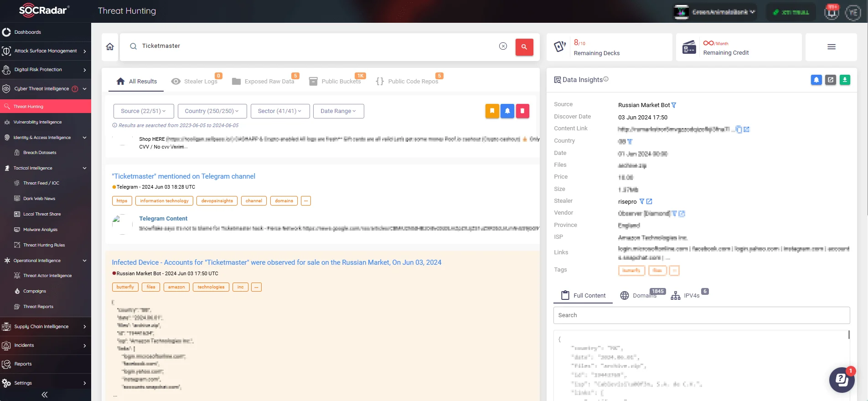Image resolution: width=868 pixels, height=401 pixels.
Task: Download Data Insights with green icon
Action: click(x=845, y=80)
